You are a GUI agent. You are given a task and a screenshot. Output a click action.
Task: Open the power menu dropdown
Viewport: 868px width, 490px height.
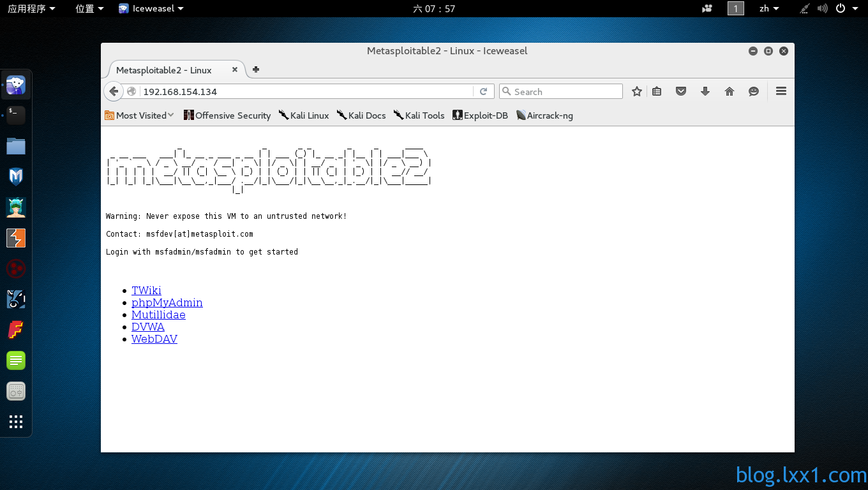click(x=847, y=8)
